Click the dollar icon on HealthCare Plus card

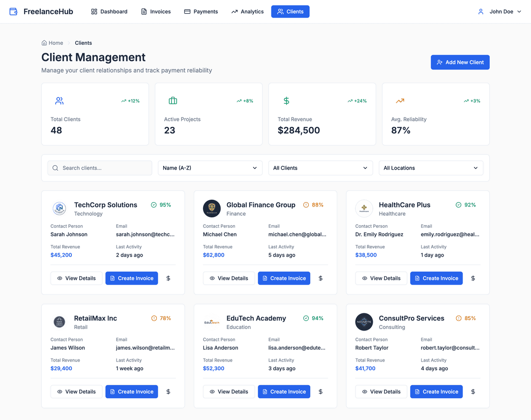click(473, 278)
